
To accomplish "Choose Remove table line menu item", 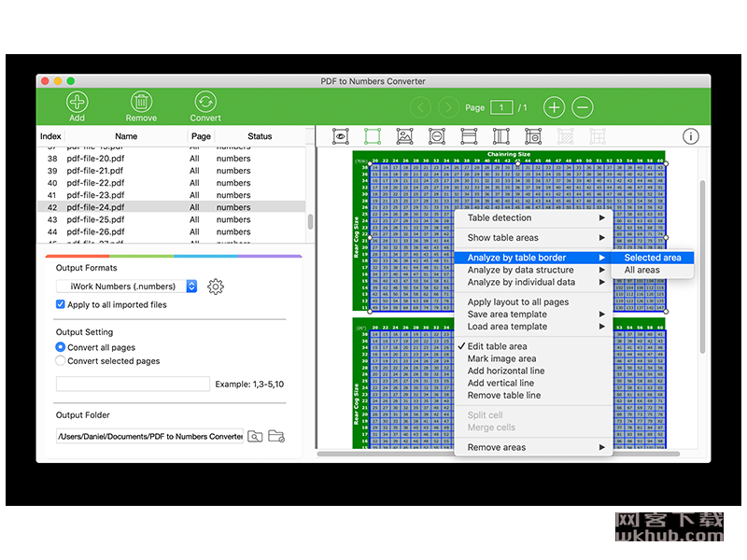I will click(533, 396).
